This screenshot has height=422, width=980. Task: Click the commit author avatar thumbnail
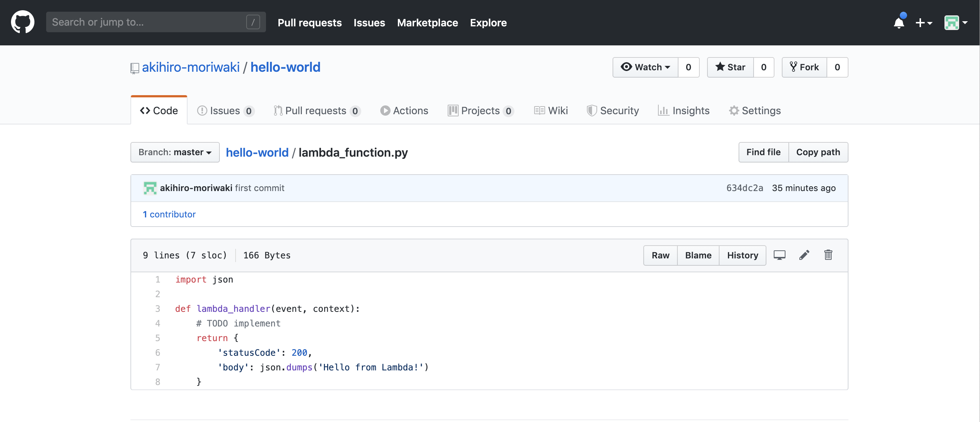point(150,188)
